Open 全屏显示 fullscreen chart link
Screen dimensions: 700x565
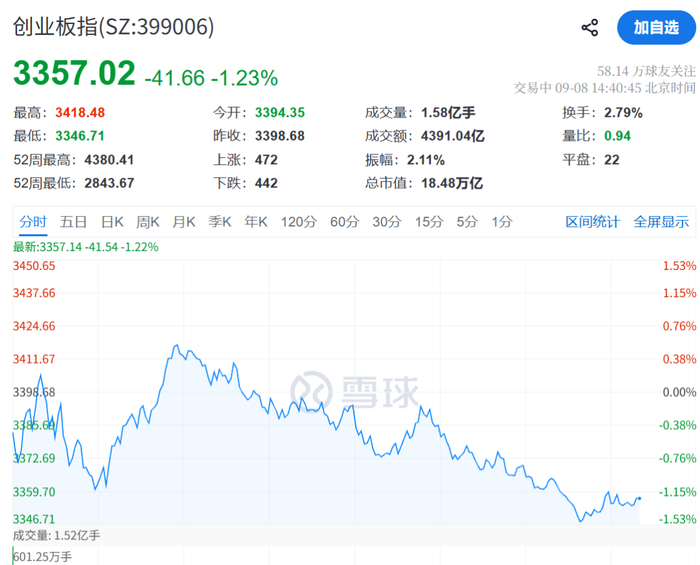[x=661, y=221]
